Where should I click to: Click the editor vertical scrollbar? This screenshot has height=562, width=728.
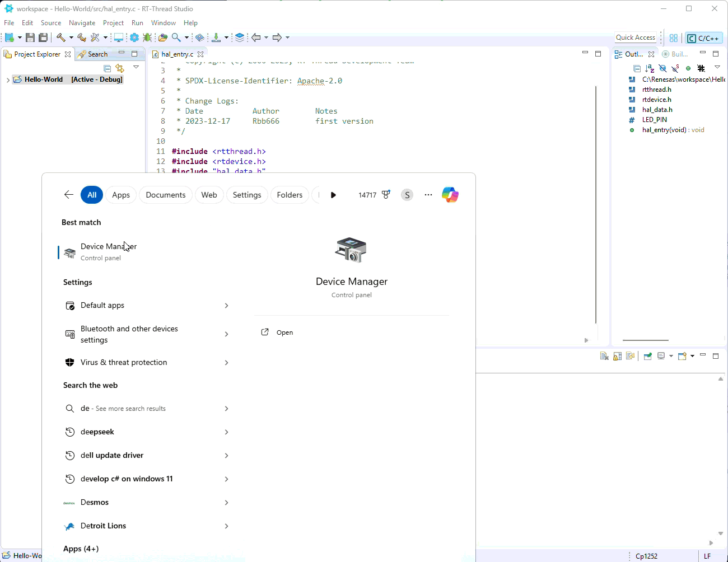tap(596, 204)
